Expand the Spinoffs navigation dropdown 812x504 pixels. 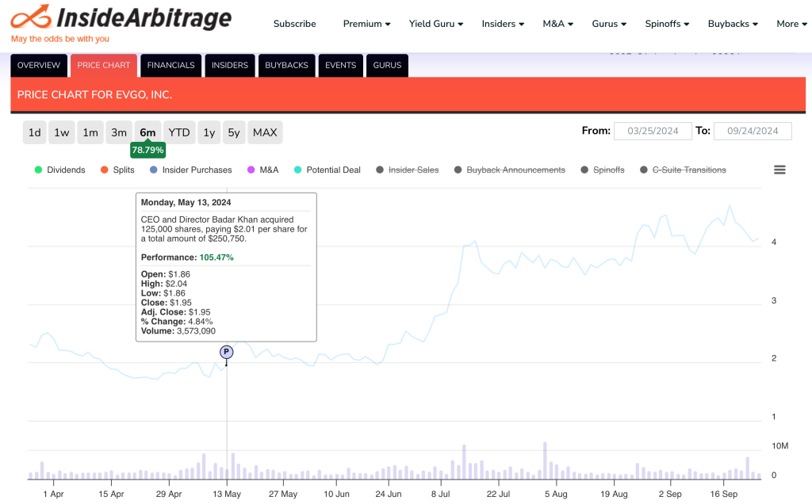667,24
